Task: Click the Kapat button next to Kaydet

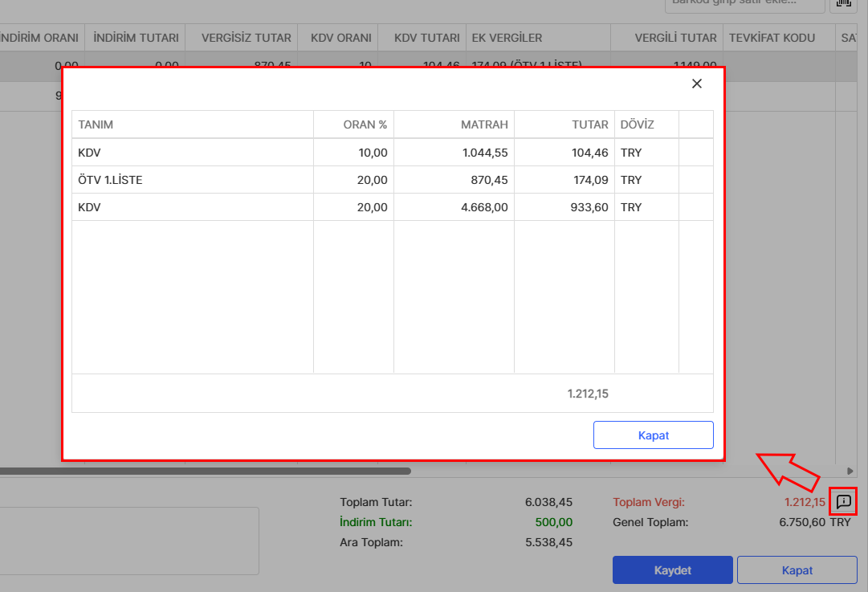Action: coord(797,570)
